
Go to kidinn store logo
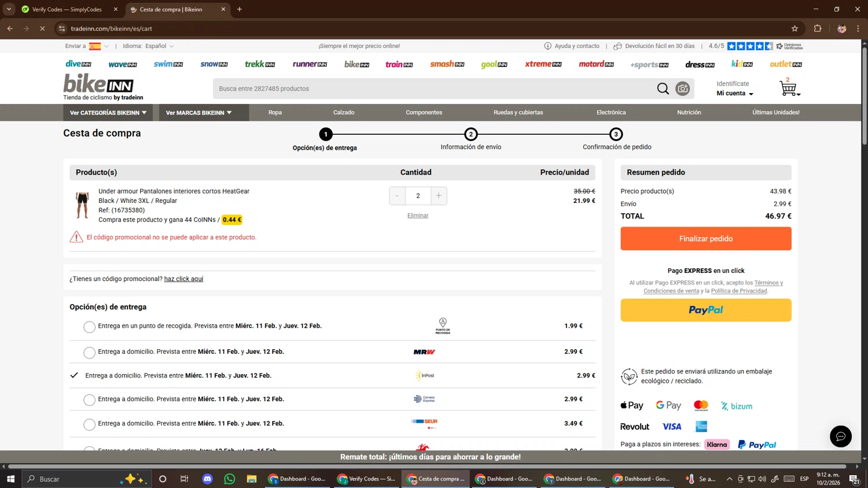tap(742, 64)
